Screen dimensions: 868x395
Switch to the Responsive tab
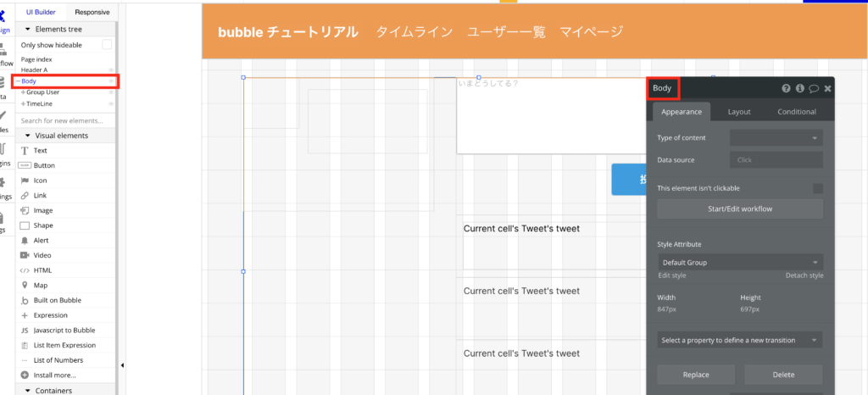(x=92, y=12)
